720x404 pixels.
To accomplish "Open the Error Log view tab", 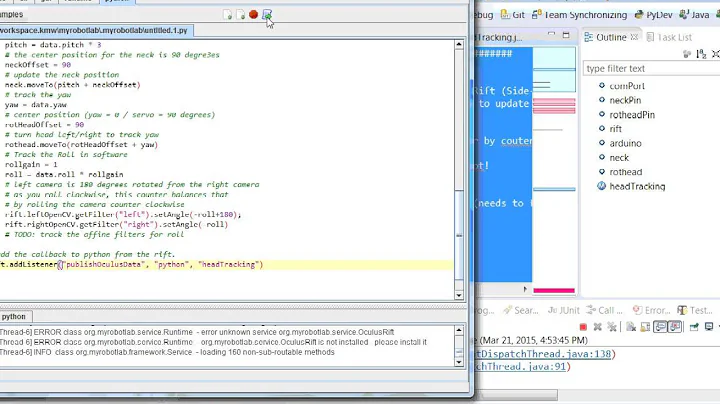I will tap(652, 310).
